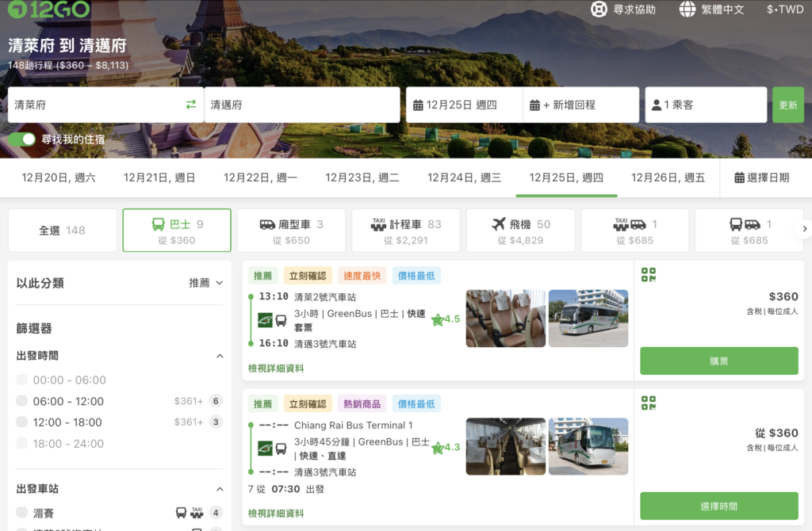This screenshot has height=531, width=812.
Task: Switch to the 12月24日 週三 date tab
Action: click(463, 178)
